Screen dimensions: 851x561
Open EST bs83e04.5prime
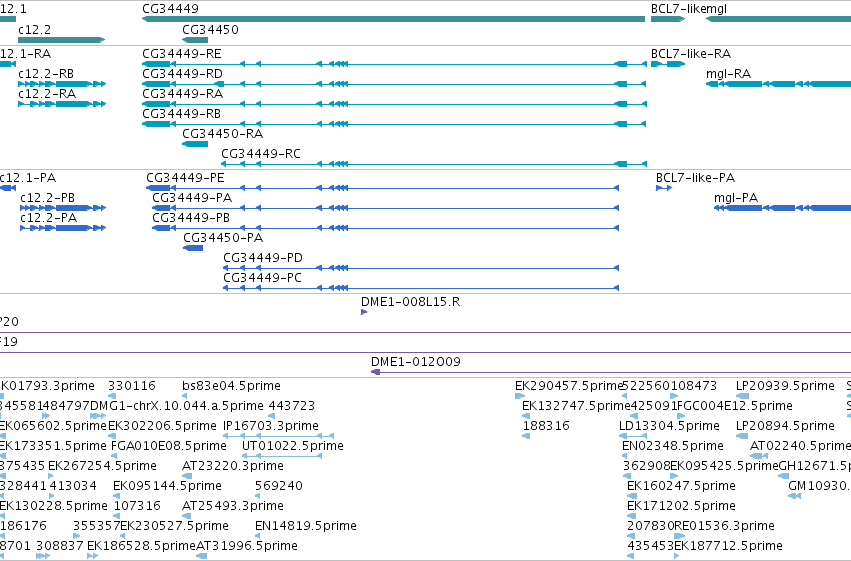231,386
